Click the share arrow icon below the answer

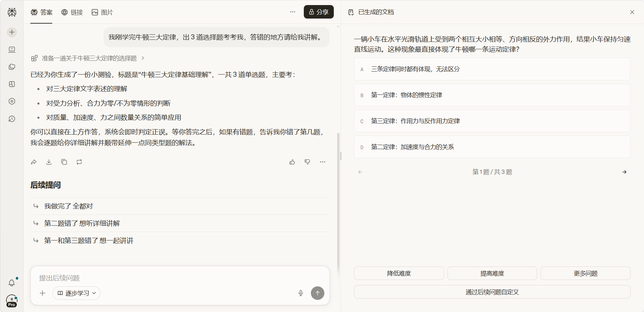(34, 162)
